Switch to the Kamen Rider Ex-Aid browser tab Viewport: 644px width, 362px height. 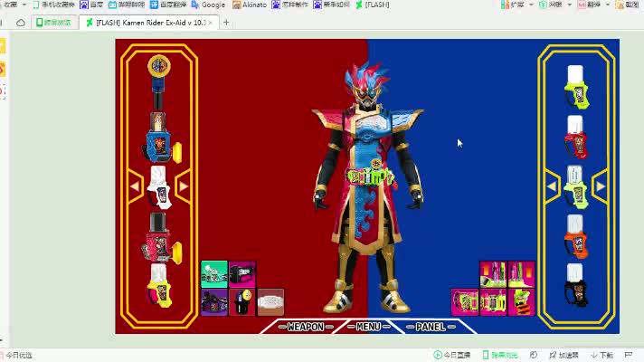click(x=148, y=23)
